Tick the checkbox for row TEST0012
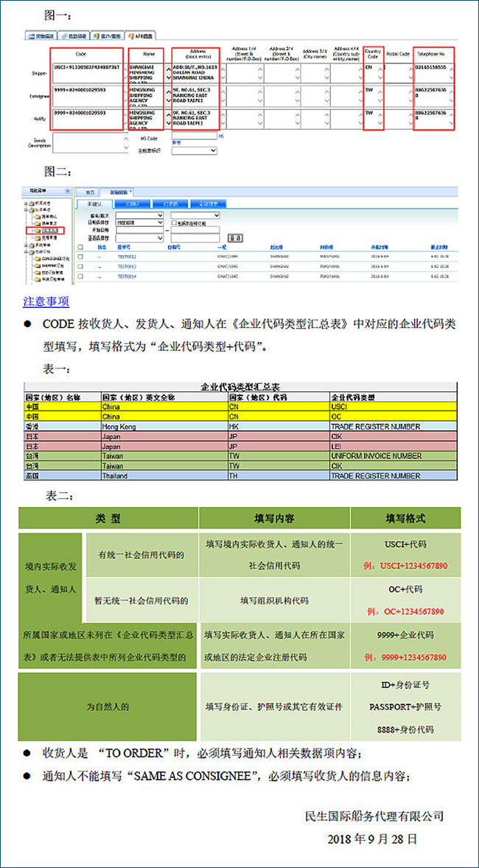This screenshot has height=868, width=479. point(80,257)
